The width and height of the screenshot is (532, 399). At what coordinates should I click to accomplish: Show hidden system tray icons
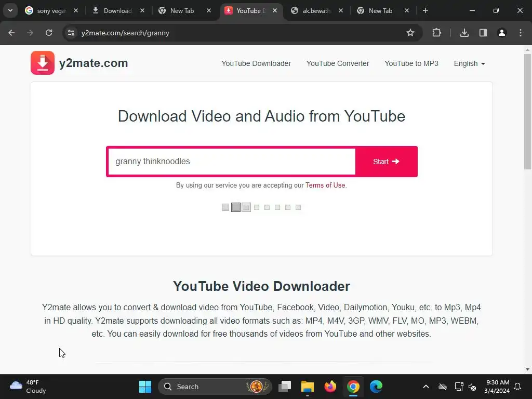pos(426,387)
